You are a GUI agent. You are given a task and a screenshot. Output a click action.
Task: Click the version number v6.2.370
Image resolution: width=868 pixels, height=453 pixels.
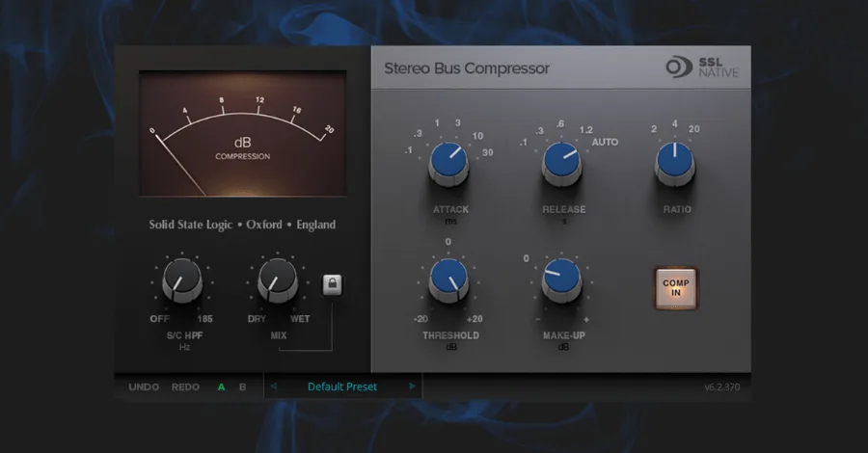(721, 387)
